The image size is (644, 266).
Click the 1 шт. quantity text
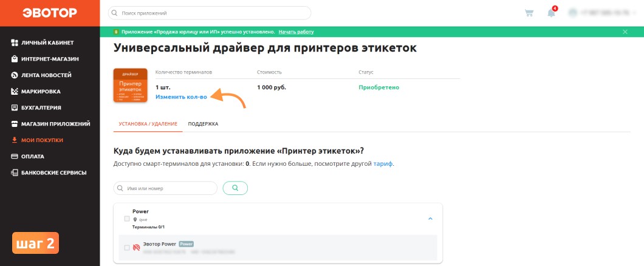(x=163, y=87)
